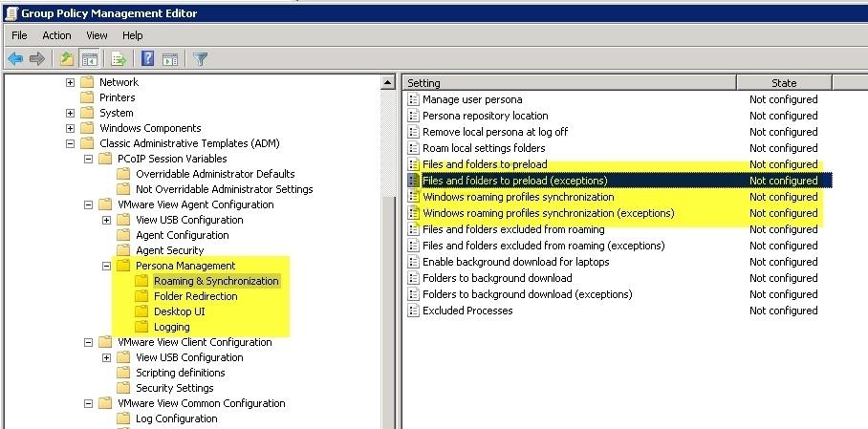Image resolution: width=868 pixels, height=429 pixels.
Task: Expand View USB Configuration under Agent Configuration
Action: (106, 221)
